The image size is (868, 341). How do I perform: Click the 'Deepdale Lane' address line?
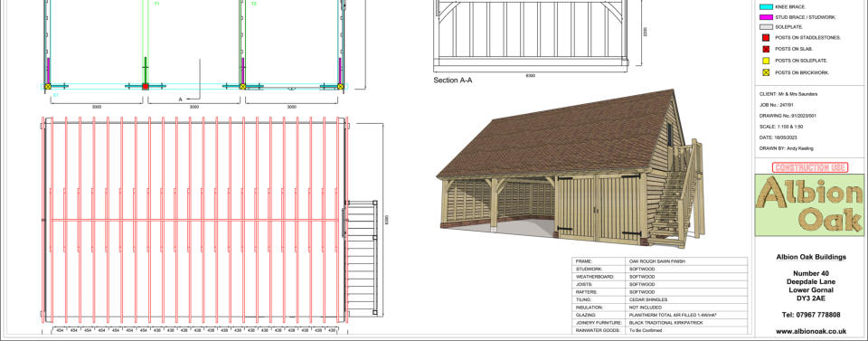pos(811,282)
